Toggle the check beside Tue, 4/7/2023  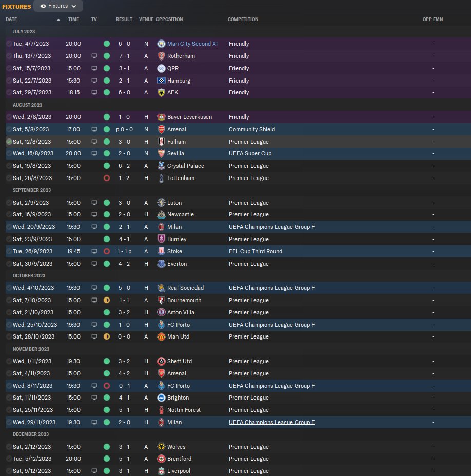[x=9, y=44]
